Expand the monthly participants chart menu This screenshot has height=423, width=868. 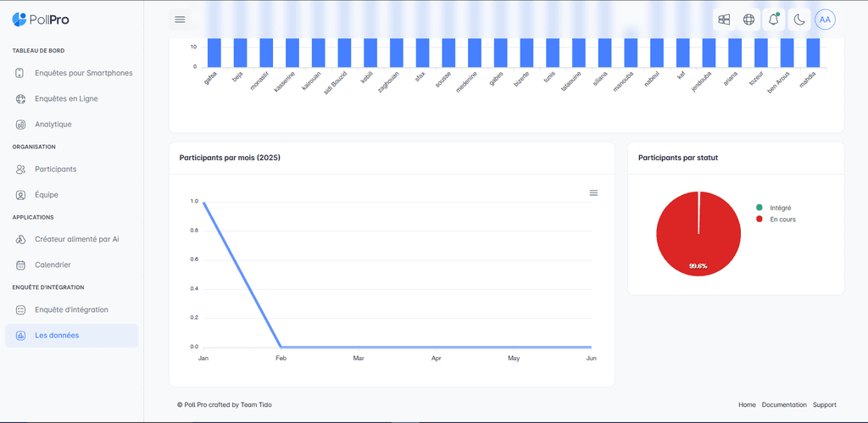pyautogui.click(x=593, y=193)
